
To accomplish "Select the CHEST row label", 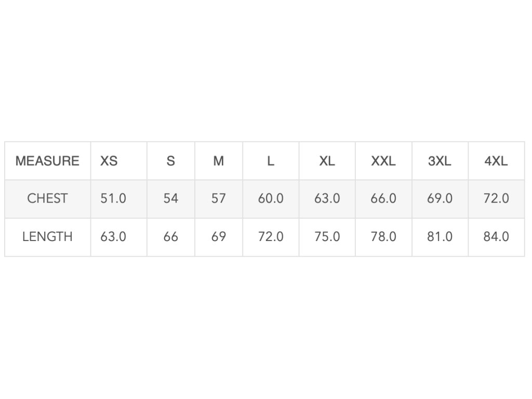I will [47, 198].
